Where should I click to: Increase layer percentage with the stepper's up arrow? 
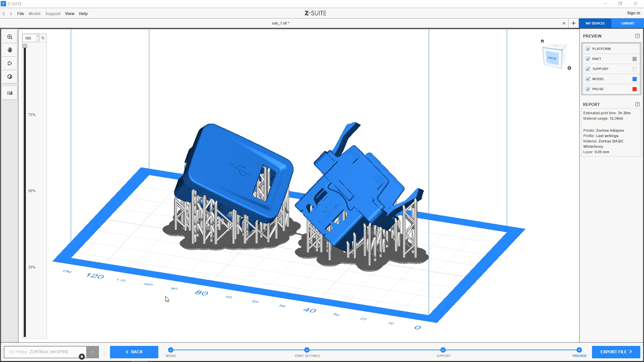[x=38, y=36]
